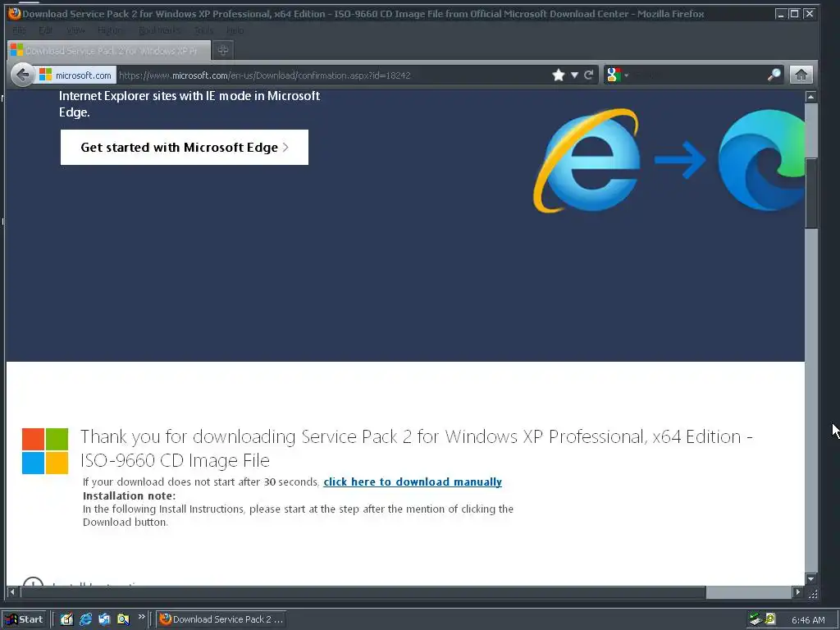Launch first quick launch icon next to Start
The width and height of the screenshot is (840, 630).
(66, 619)
